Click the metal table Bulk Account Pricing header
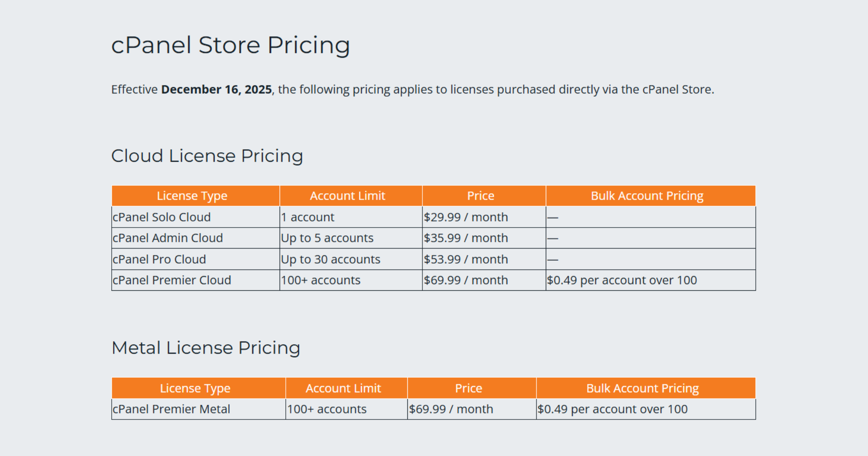Image resolution: width=868 pixels, height=456 pixels. [x=642, y=388]
